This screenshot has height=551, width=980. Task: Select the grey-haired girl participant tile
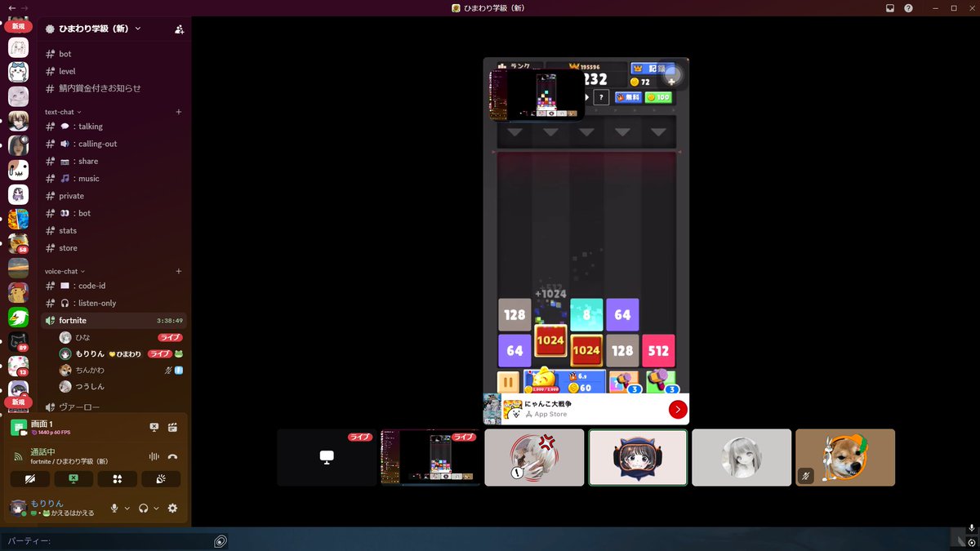click(x=742, y=457)
